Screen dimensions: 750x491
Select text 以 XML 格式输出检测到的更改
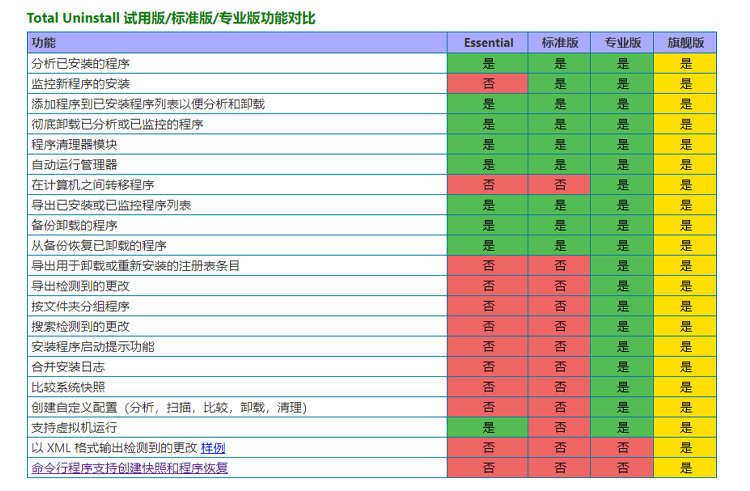(x=114, y=448)
